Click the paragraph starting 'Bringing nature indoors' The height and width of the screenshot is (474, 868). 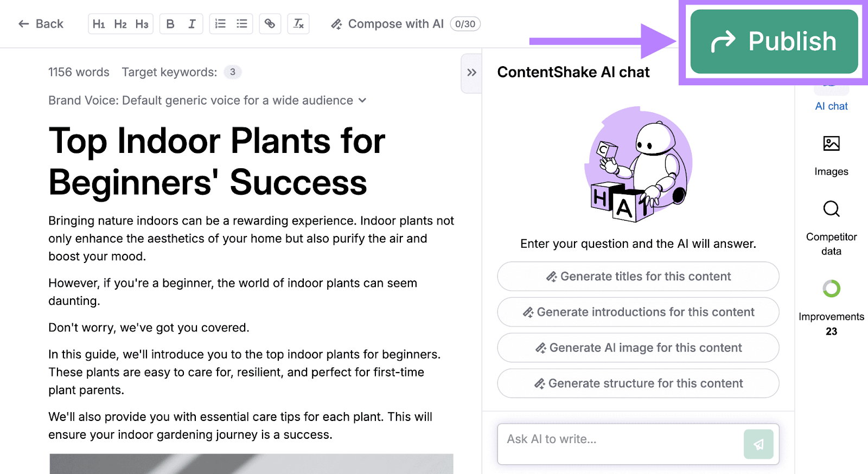(x=251, y=239)
